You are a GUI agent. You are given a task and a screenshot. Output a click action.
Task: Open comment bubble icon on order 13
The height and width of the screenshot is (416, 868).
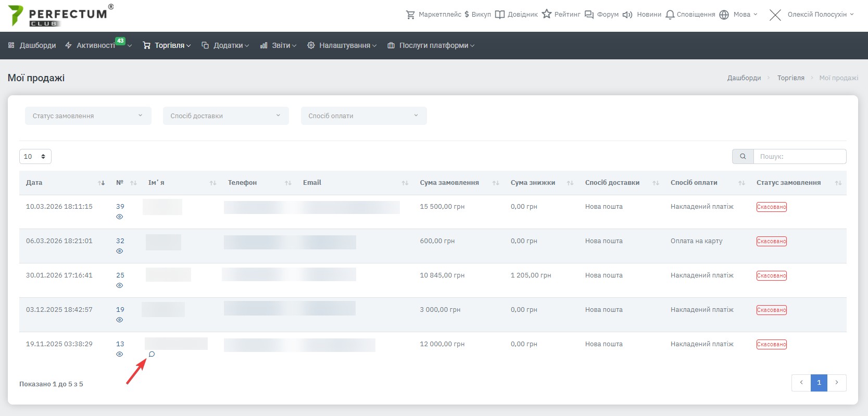tap(152, 354)
